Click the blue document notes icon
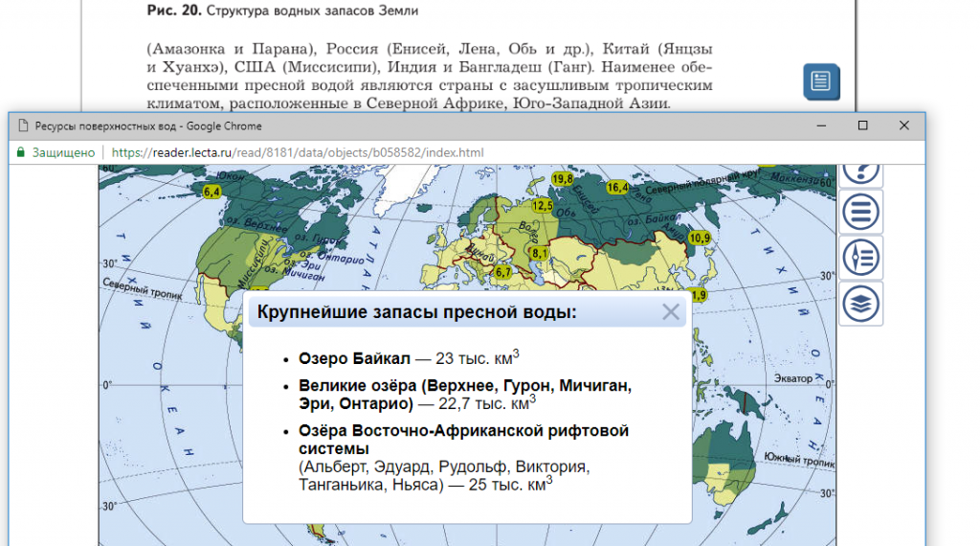This screenshot has width=980, height=546. click(821, 81)
